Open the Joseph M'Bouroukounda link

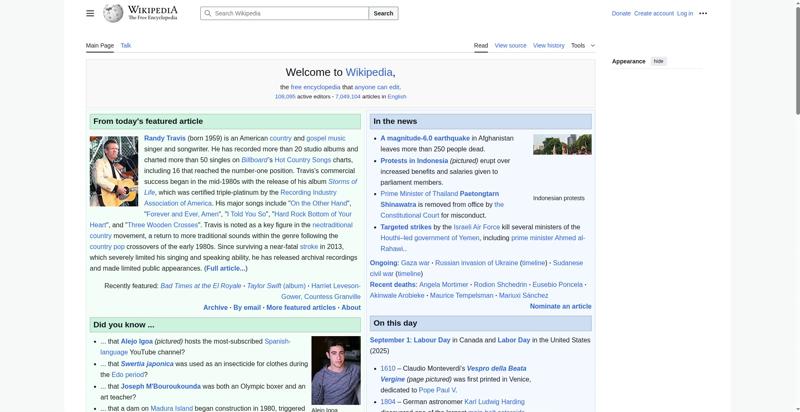[x=161, y=387]
